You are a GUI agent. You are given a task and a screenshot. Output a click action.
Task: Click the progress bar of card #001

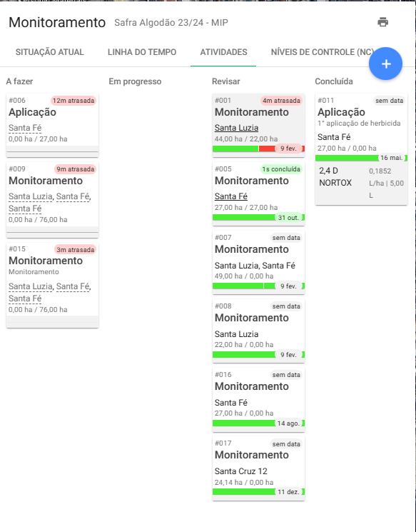[x=258, y=149]
